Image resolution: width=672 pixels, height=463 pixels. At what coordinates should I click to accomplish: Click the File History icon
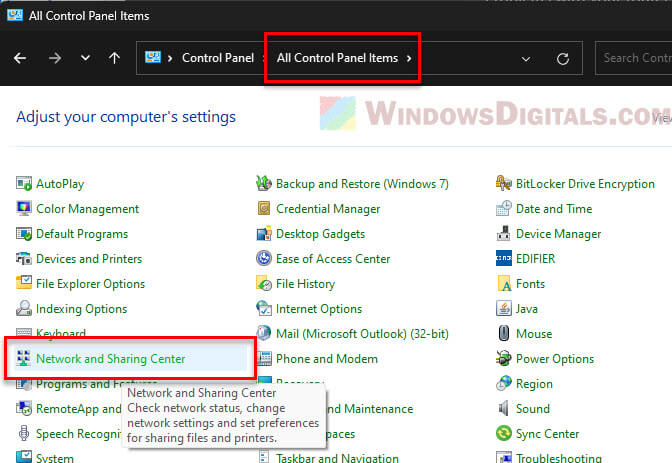pyautogui.click(x=264, y=283)
